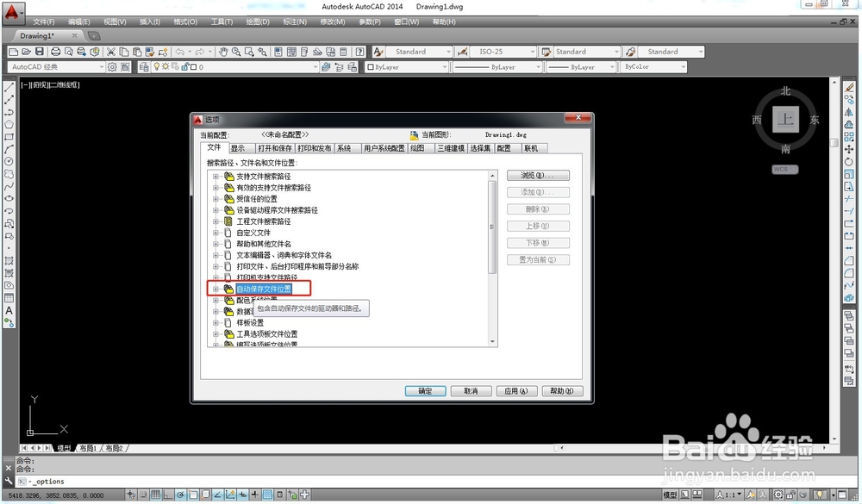Open the ByLayer color control dropdown
The width and height of the screenshot is (862, 504).
445,67
